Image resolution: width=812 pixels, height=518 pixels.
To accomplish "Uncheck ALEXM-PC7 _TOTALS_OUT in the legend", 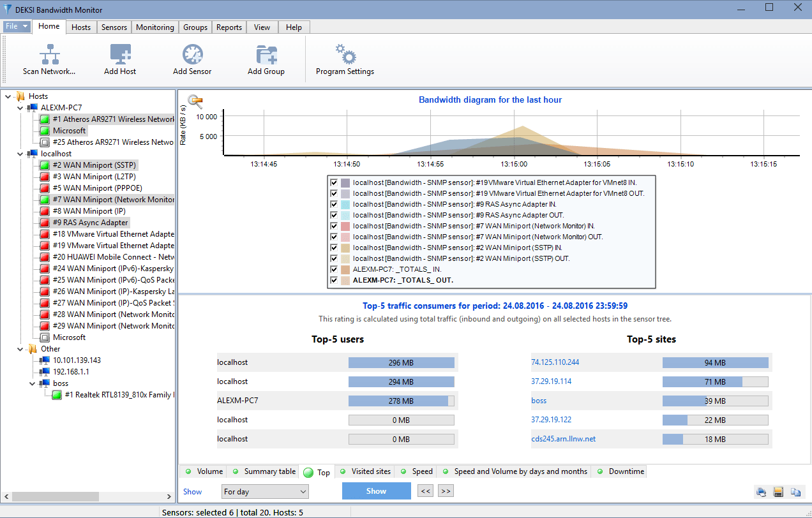I will pos(333,279).
